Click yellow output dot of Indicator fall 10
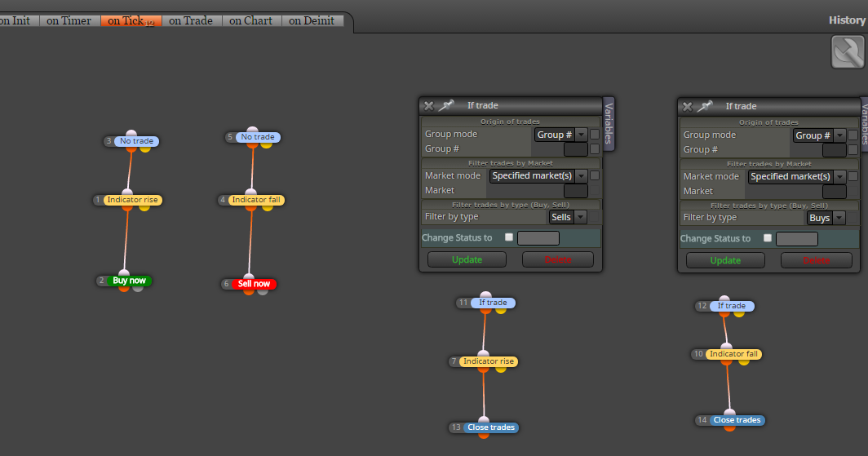This screenshot has height=456, width=868. click(743, 361)
